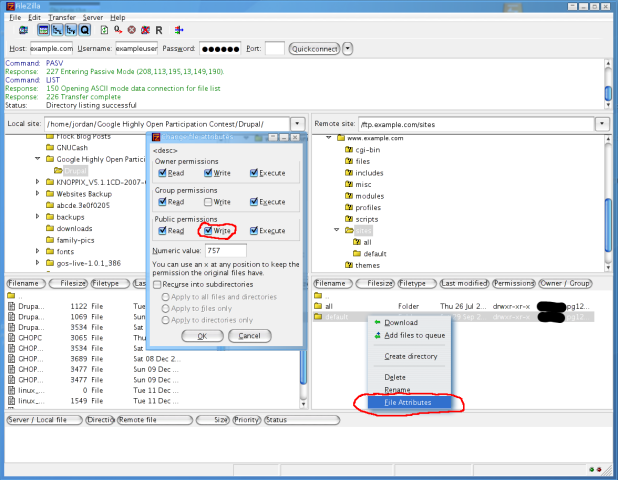Screen dimensions: 618x480
Task: Choose File Attributes in context menu
Action: (409, 402)
